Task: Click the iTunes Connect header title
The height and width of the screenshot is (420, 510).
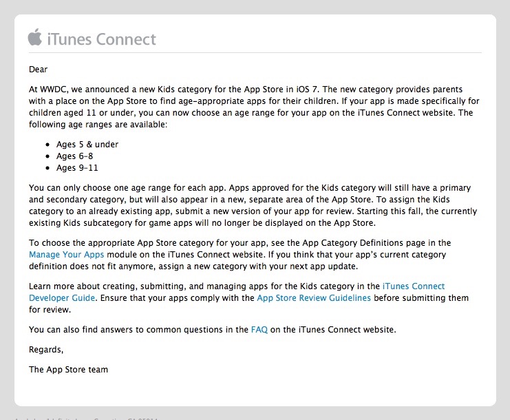Action: (x=101, y=39)
